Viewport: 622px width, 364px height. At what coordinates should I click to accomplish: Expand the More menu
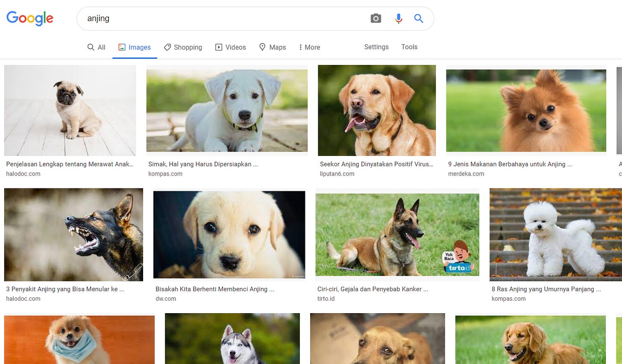(x=309, y=47)
